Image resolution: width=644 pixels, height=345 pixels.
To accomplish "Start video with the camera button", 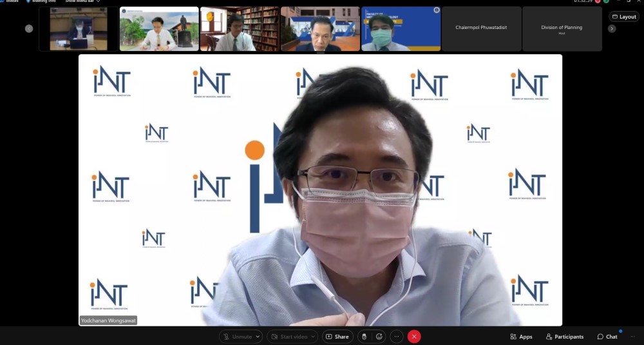I will pos(289,337).
